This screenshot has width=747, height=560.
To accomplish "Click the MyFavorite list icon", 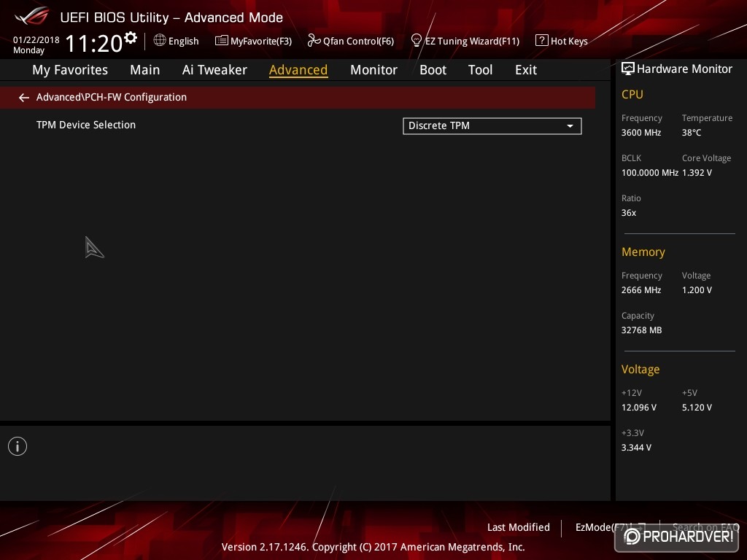I will pos(222,41).
